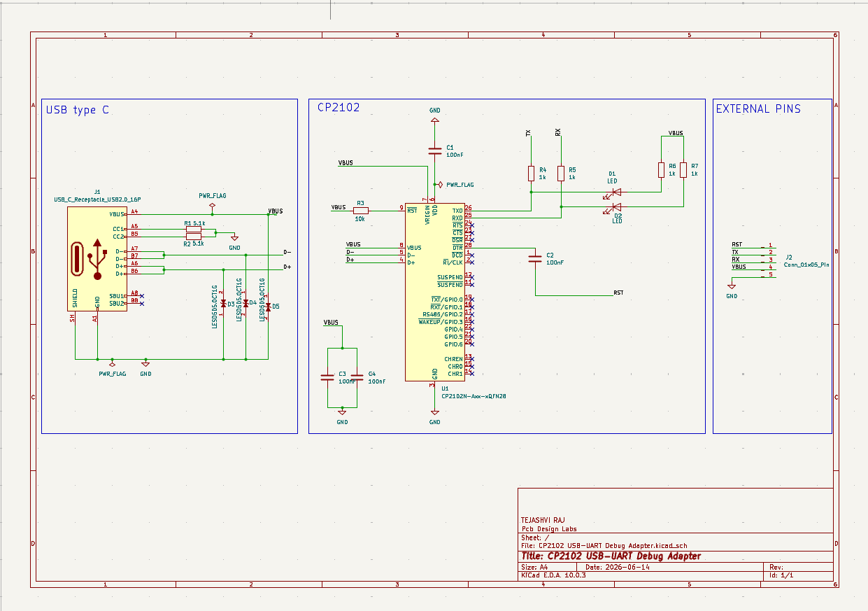868x611 pixels.
Task: Select capacitor C1 symbol
Action: 434,150
